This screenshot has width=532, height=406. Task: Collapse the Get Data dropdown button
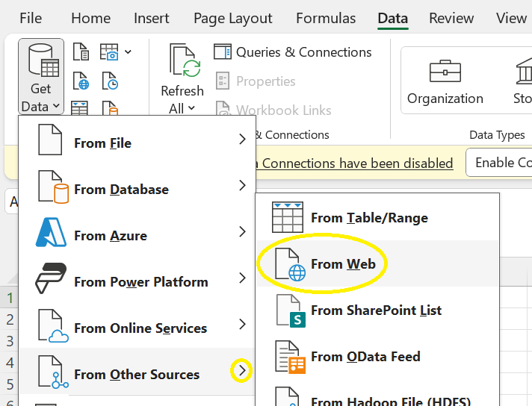[x=40, y=77]
